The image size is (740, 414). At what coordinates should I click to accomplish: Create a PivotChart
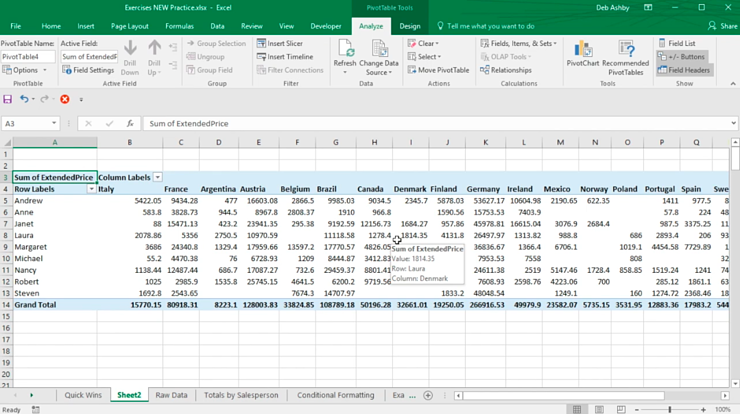(583, 53)
